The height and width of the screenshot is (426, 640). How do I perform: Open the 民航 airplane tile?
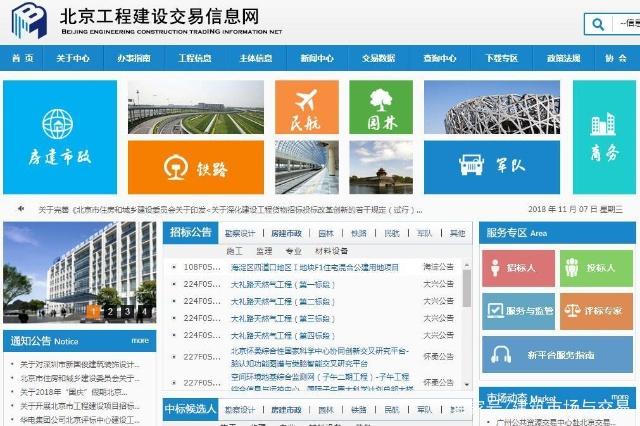307,107
